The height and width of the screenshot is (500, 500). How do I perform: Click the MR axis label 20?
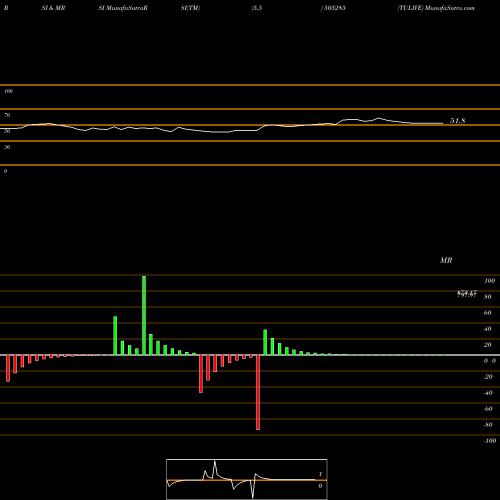tap(488, 345)
